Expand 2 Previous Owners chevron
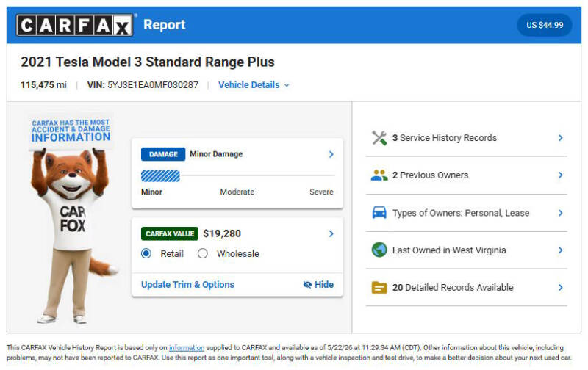 pos(560,175)
